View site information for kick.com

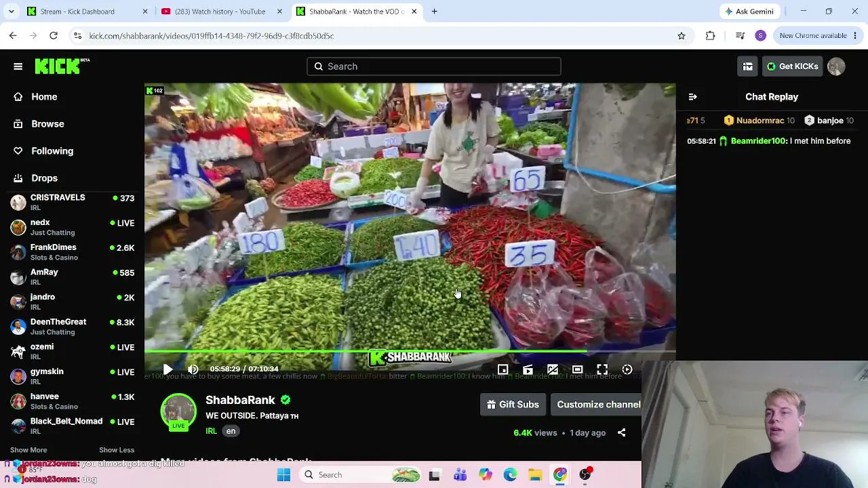(77, 36)
